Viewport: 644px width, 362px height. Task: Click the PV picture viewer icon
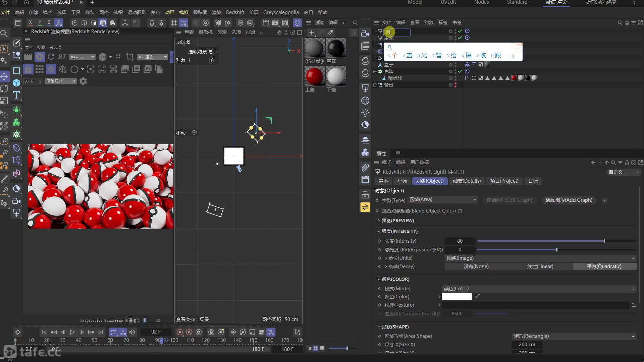[148, 69]
